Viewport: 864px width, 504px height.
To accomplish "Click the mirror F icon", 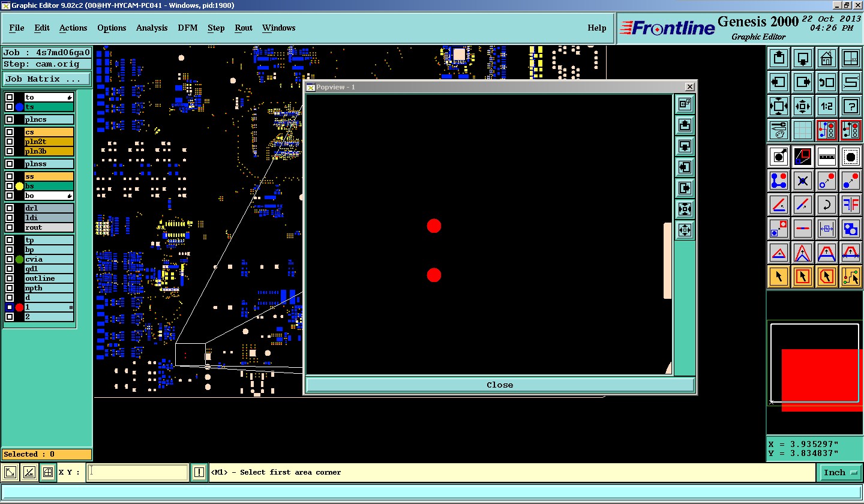I will 851,205.
